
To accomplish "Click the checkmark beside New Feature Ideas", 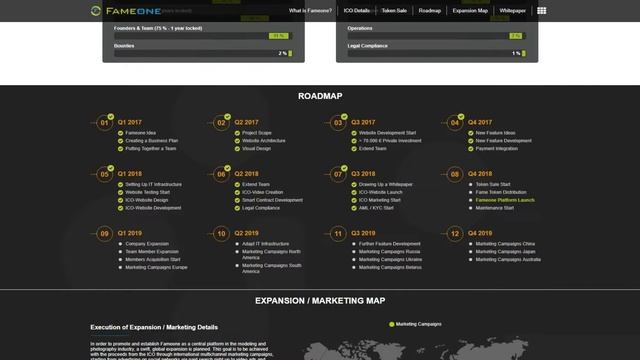I will 471,133.
